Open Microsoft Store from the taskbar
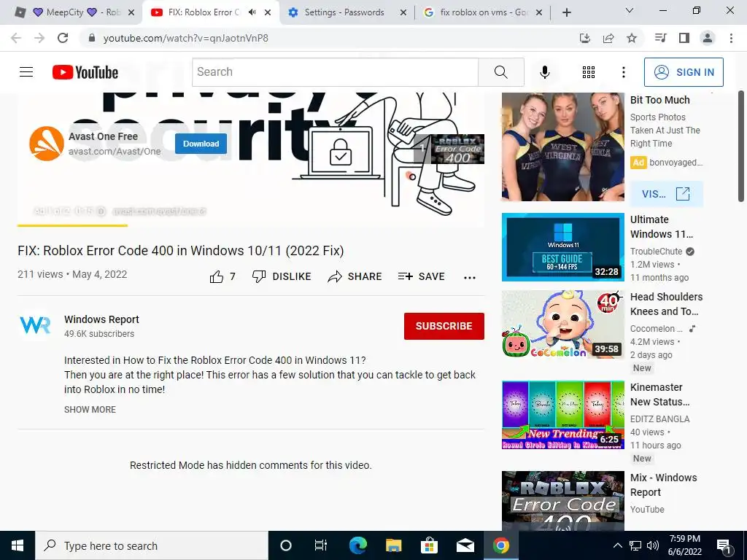Viewport: 747px width, 560px height. coord(429,545)
